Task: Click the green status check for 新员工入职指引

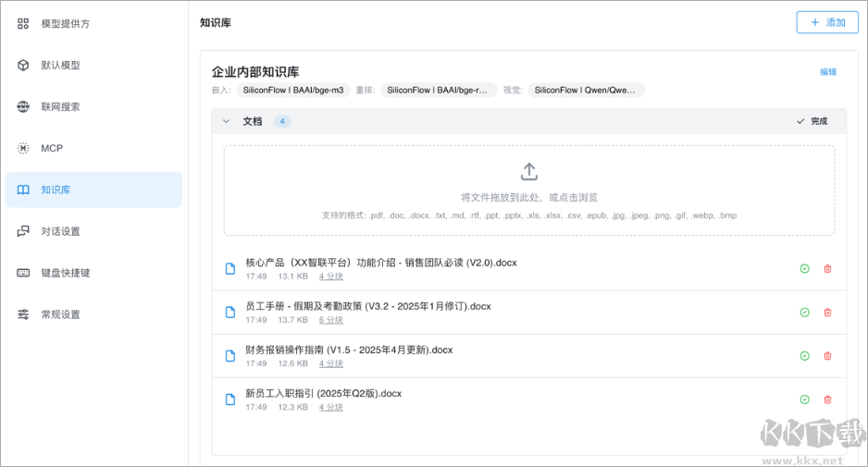Action: (805, 399)
